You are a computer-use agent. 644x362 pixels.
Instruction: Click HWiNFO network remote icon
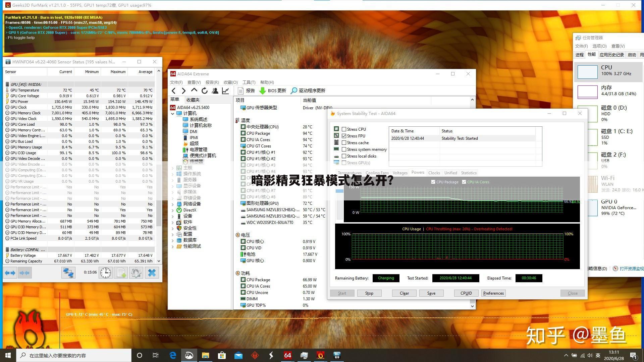click(x=68, y=273)
